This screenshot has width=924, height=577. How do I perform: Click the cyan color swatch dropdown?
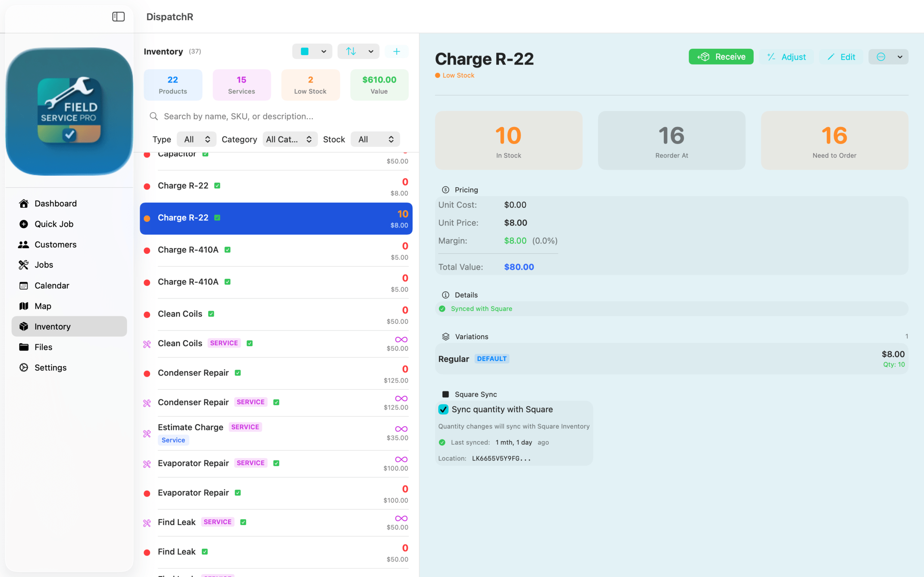click(312, 52)
